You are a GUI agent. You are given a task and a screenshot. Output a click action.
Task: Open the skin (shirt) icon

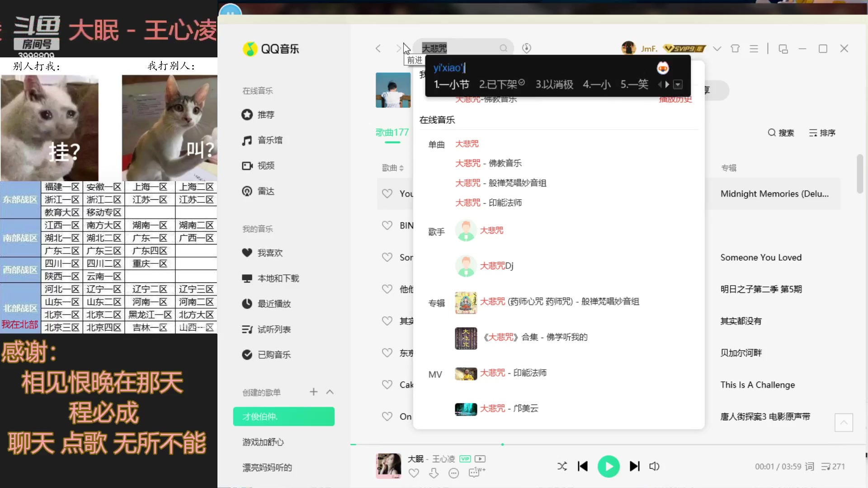coord(735,48)
